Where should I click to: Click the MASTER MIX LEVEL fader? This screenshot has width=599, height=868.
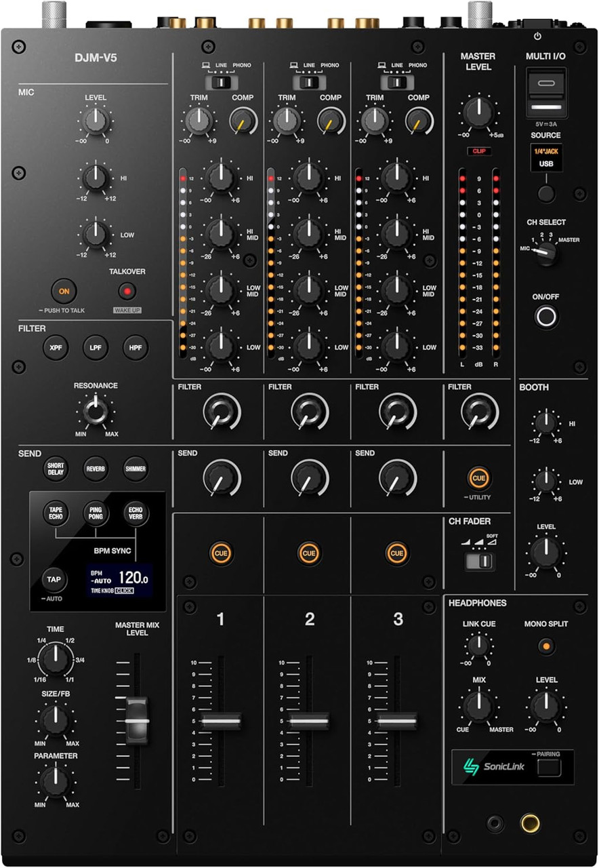tap(138, 720)
